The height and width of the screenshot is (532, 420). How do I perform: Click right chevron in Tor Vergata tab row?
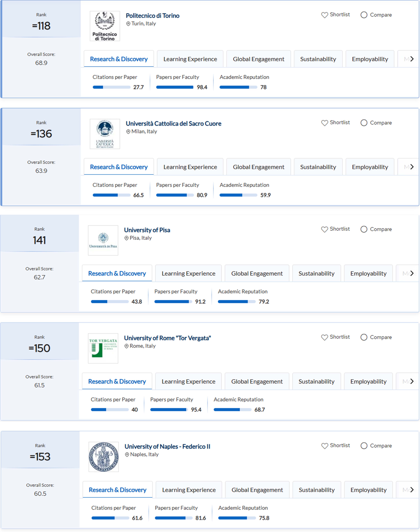point(412,381)
